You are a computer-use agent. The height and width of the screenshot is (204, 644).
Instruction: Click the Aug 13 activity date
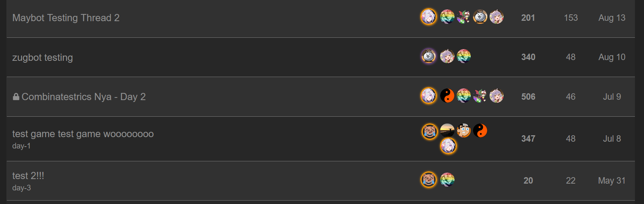pos(612,18)
